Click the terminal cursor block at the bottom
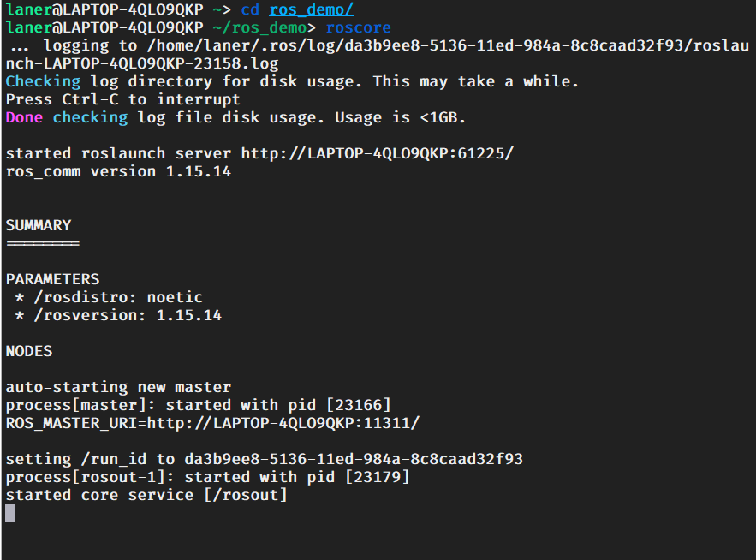 [x=10, y=513]
